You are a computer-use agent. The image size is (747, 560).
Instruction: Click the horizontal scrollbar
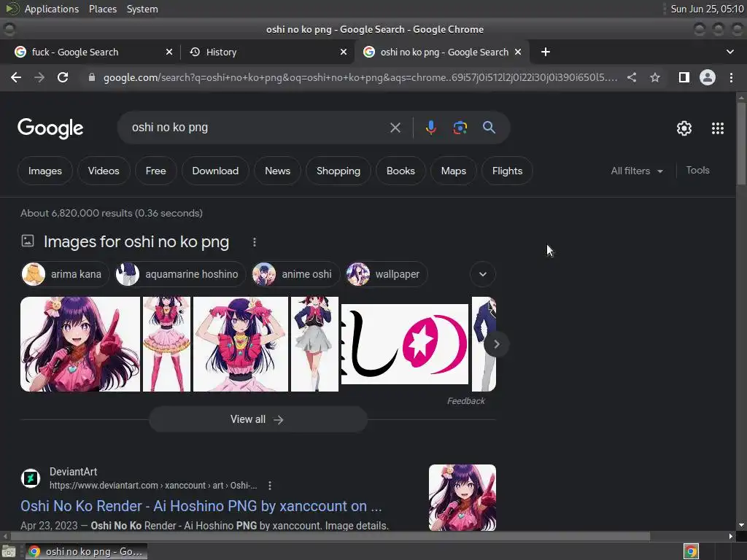[329, 536]
